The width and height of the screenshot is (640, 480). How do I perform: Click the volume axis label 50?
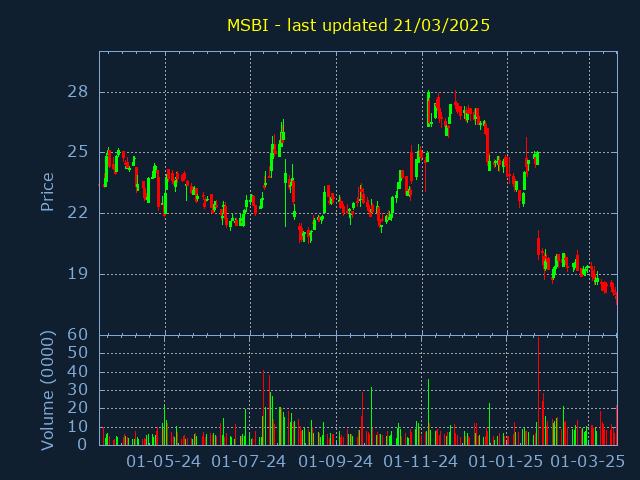click(78, 353)
